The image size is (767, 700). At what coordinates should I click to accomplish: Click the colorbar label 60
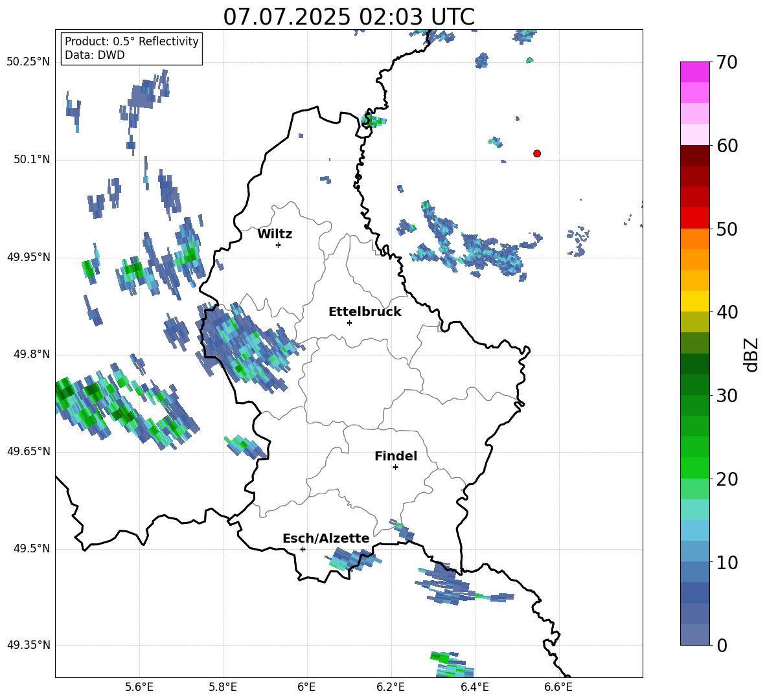(727, 146)
